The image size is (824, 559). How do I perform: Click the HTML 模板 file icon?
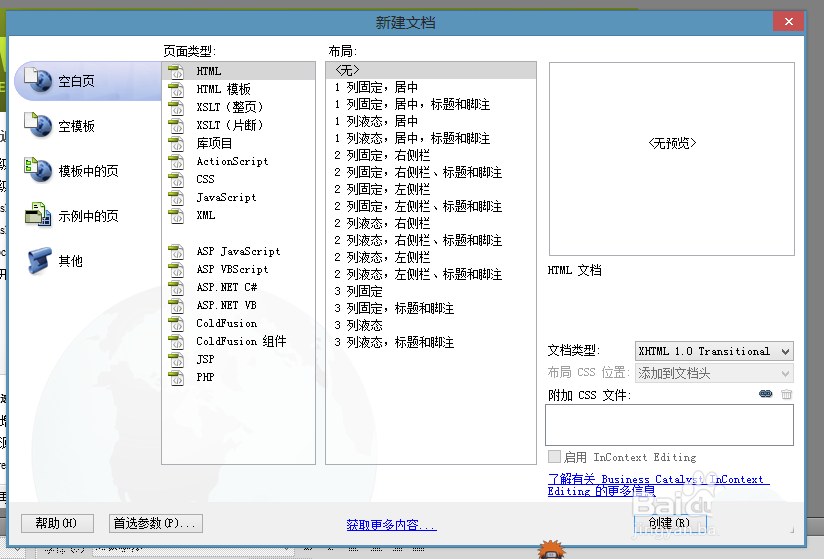[177, 89]
